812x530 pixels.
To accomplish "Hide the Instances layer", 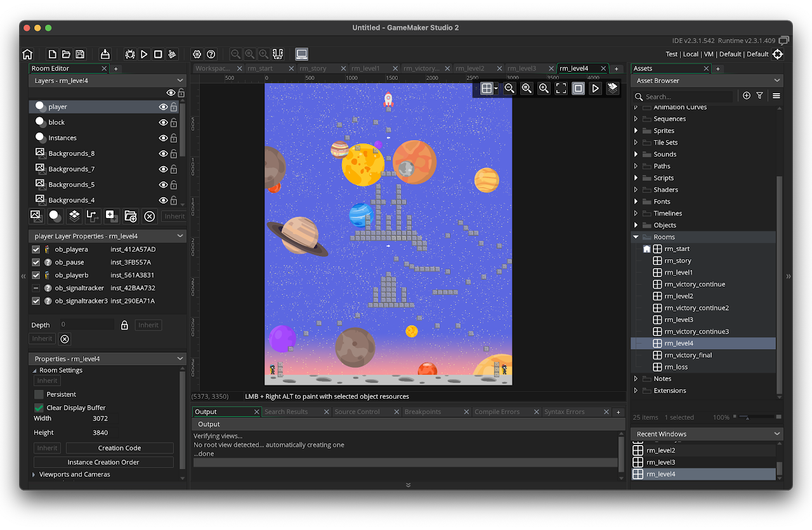I will pyautogui.click(x=163, y=138).
